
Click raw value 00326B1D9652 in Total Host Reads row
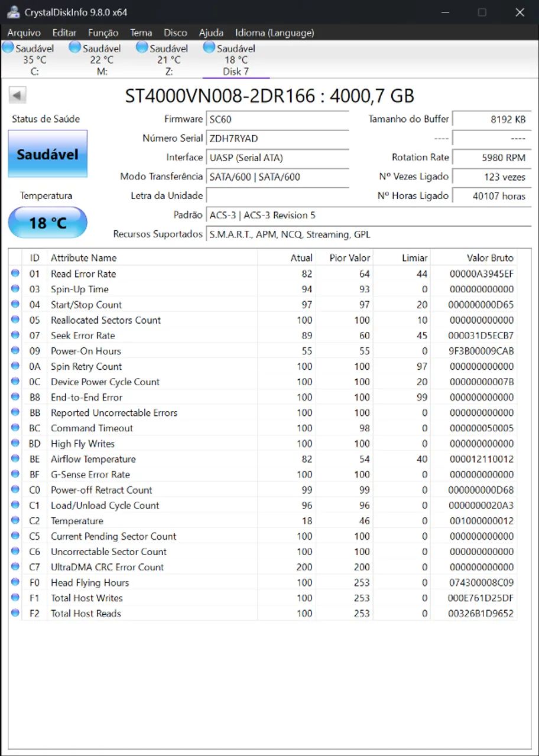481,613
